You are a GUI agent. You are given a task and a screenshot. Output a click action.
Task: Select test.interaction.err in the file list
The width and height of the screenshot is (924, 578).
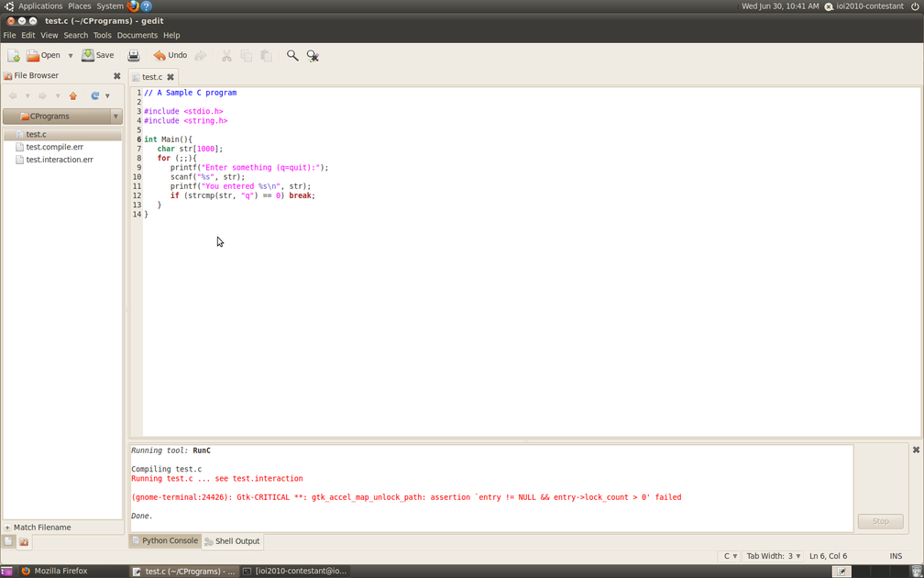(62, 160)
